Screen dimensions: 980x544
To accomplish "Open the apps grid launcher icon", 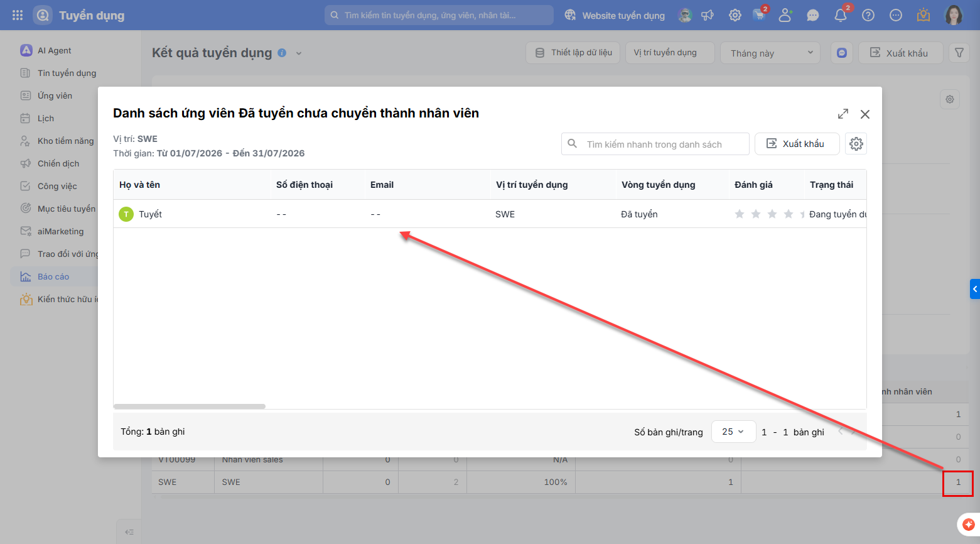I will 18,15.
